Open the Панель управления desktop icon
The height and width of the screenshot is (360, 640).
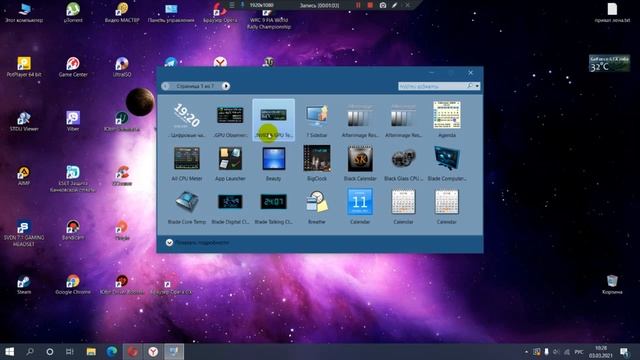click(x=171, y=12)
